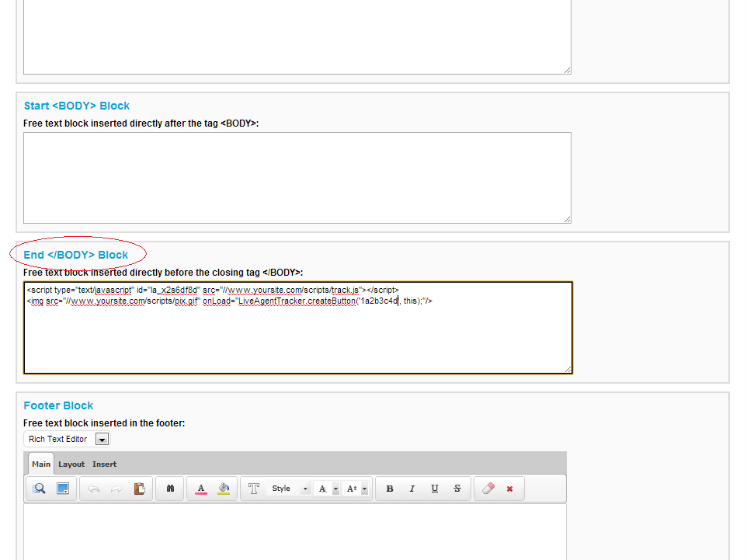This screenshot has height=560, width=747.
Task: Click into the Start BODY block textarea
Action: pyautogui.click(x=297, y=178)
